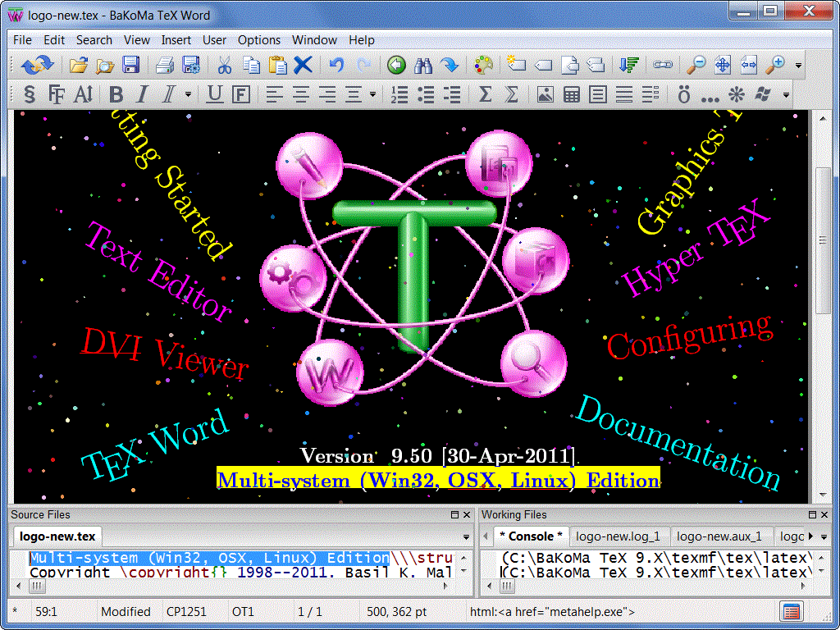
Task: Toggle Italic text style
Action: click(x=142, y=94)
